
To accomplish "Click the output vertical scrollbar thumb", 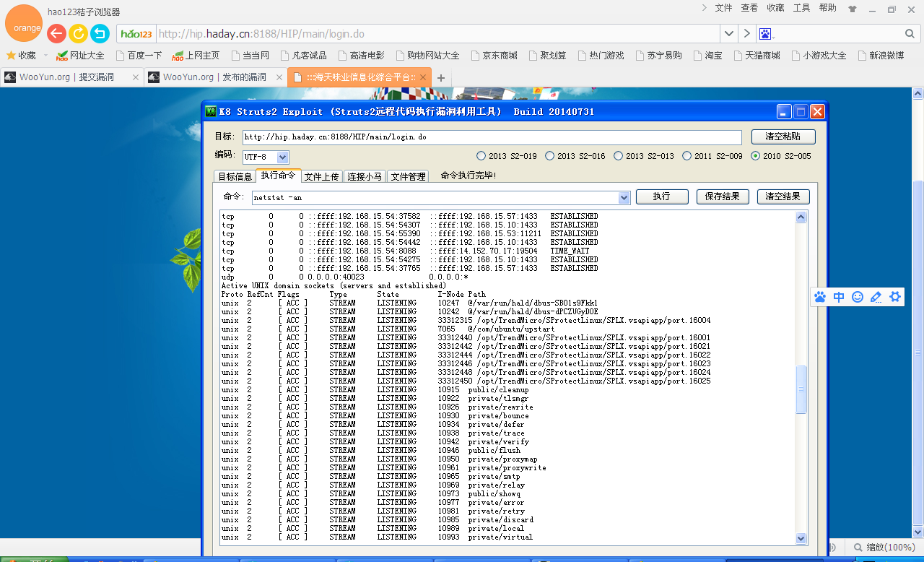I will point(801,390).
